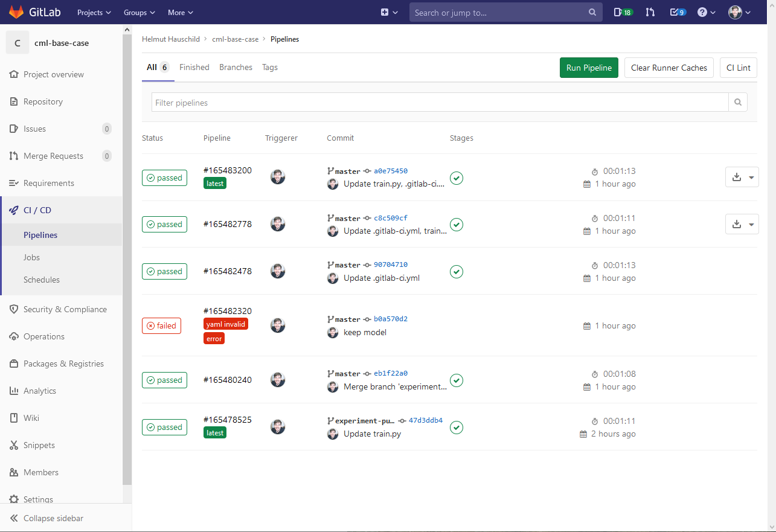Open the Repository sidebar item

coord(61,101)
